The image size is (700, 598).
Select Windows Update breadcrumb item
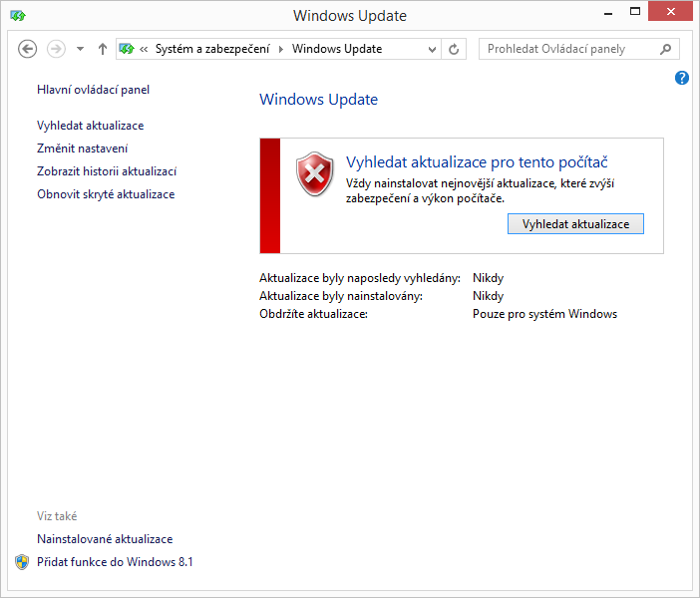tap(336, 49)
